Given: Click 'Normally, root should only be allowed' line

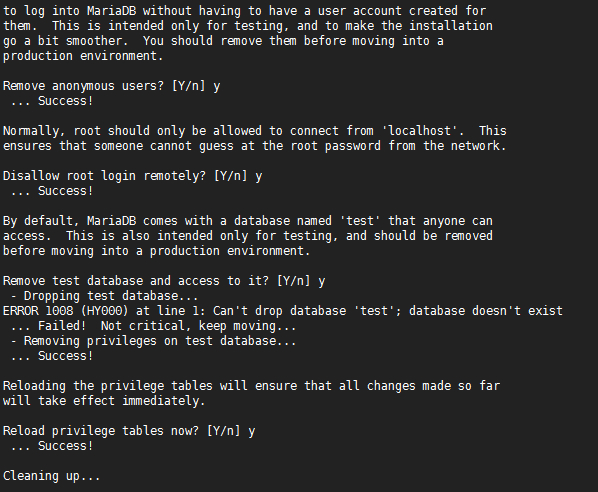Looking at the screenshot, I should 255,131.
